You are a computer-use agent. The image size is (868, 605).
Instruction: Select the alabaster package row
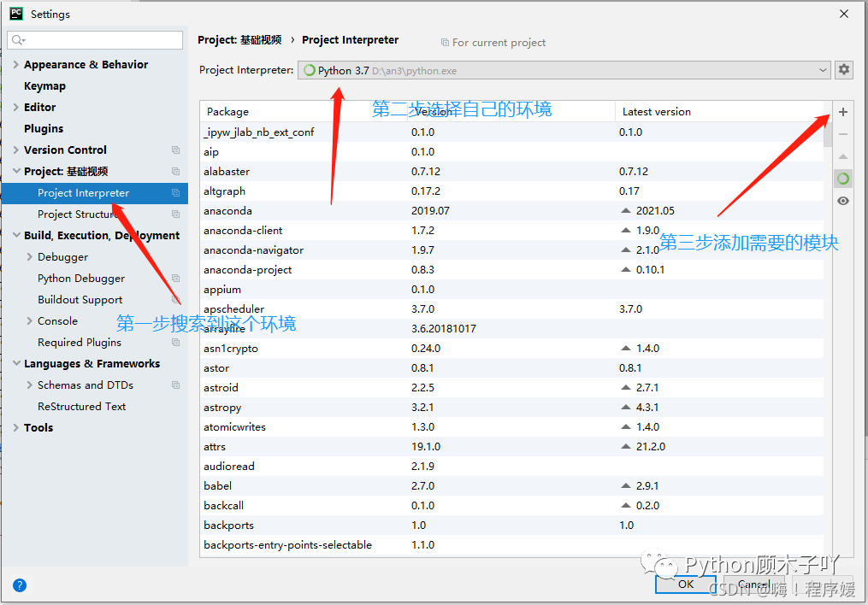click(511, 172)
